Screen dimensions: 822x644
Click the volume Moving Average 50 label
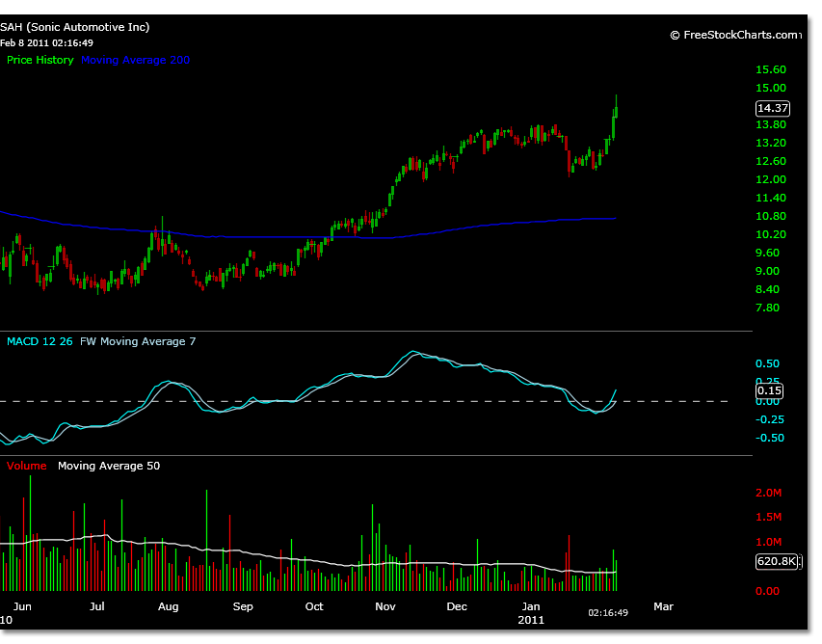coord(109,466)
